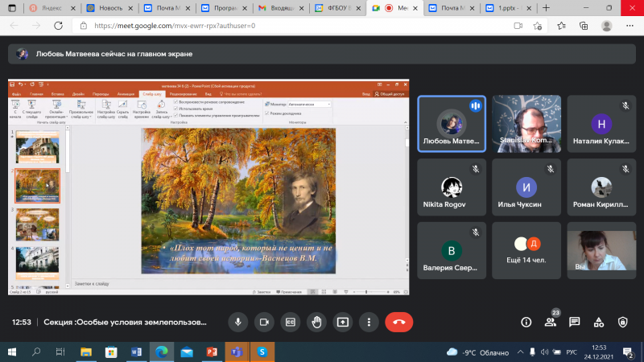Open the activities shapes icon
Image resolution: width=644 pixels, height=362 pixels.
pos(598,323)
